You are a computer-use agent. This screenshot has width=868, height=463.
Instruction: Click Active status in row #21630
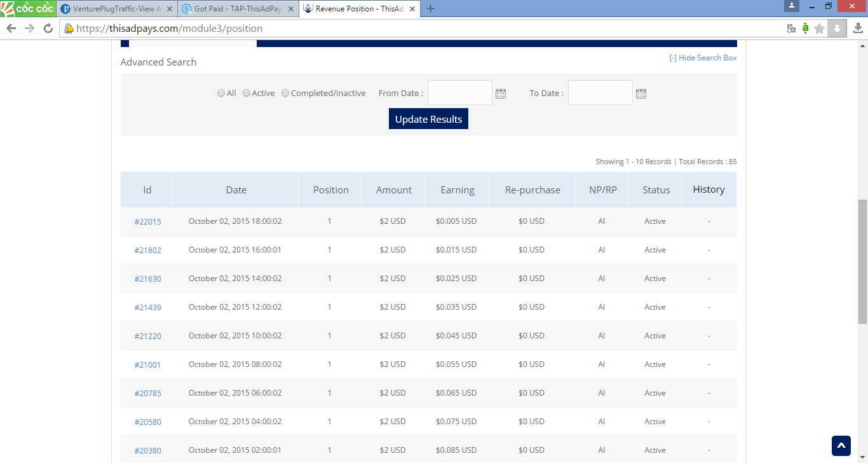tap(655, 279)
